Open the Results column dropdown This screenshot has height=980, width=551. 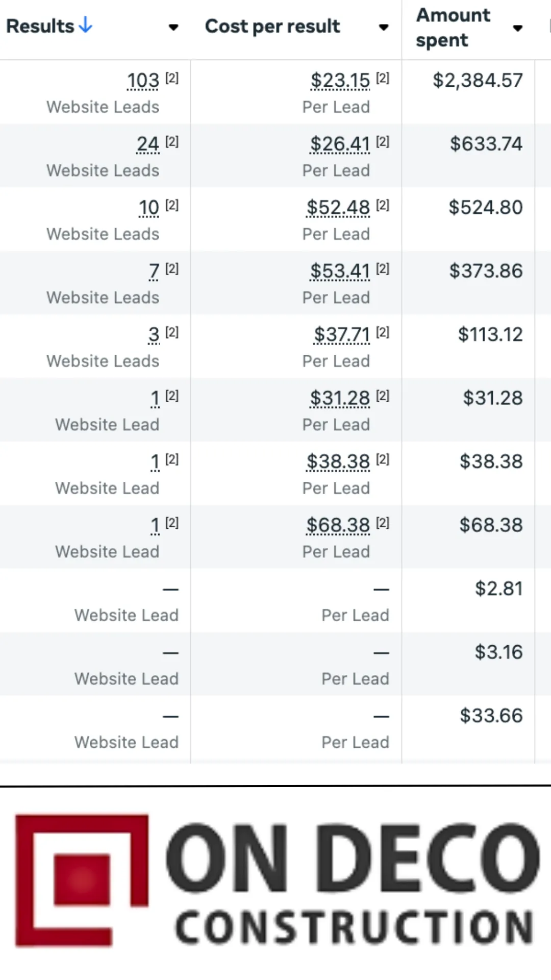[x=173, y=27]
